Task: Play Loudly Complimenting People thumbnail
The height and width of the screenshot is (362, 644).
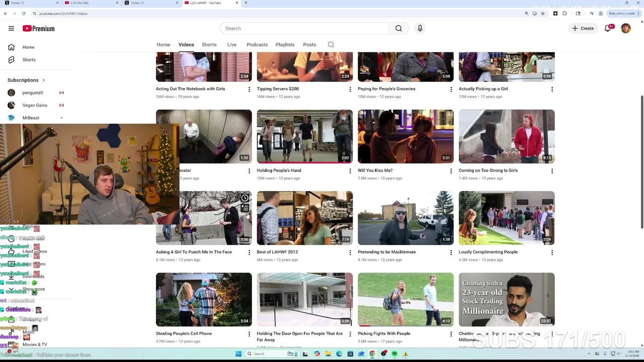Action: [507, 218]
